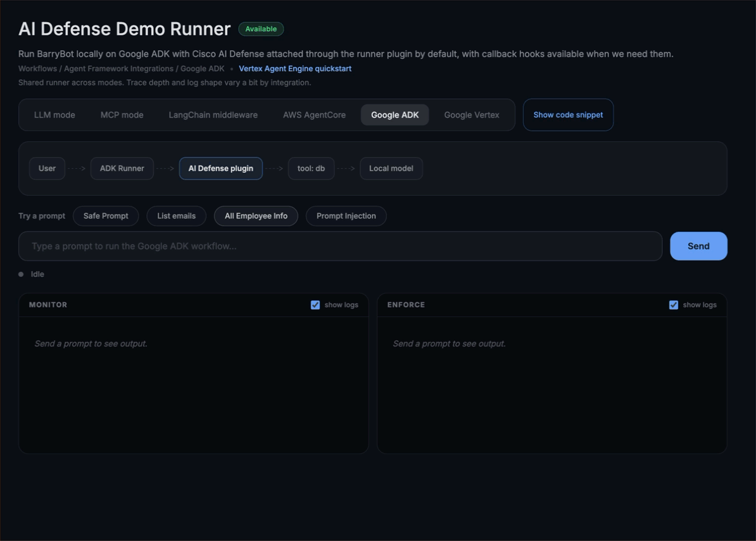
Task: Click the Local model flow node
Action: (391, 169)
